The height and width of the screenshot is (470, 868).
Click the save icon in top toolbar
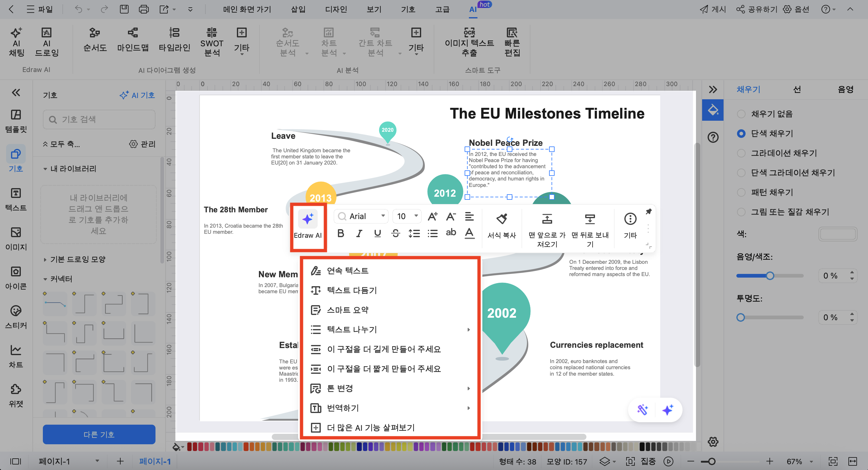(x=124, y=9)
